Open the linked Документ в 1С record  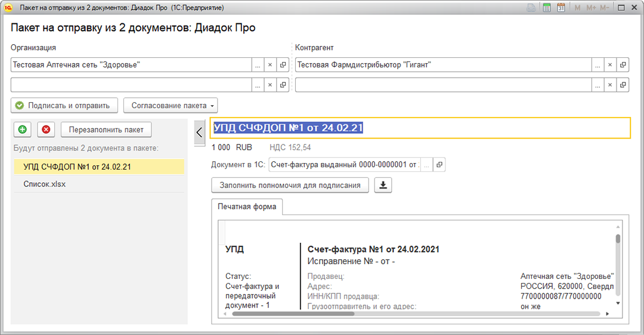click(439, 165)
